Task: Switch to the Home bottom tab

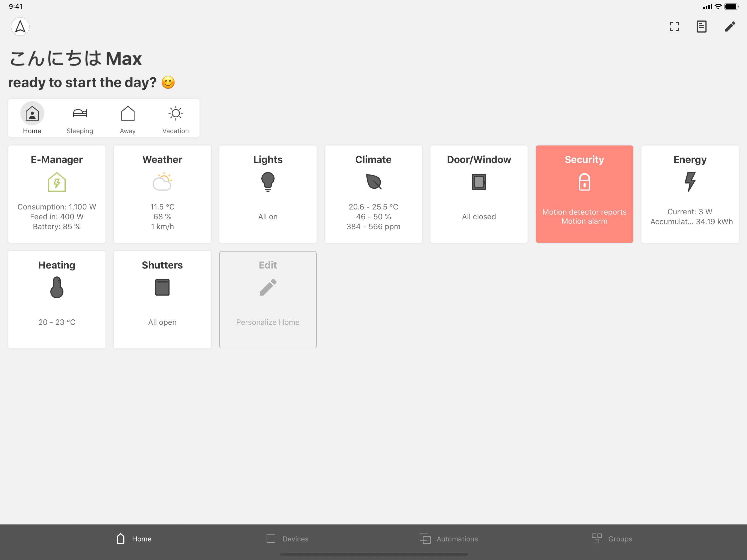Action: [x=134, y=539]
